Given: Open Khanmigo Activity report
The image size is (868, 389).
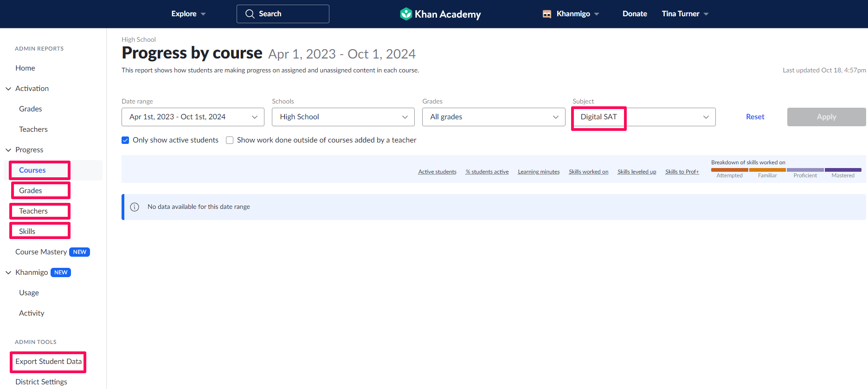Looking at the screenshot, I should [32, 313].
